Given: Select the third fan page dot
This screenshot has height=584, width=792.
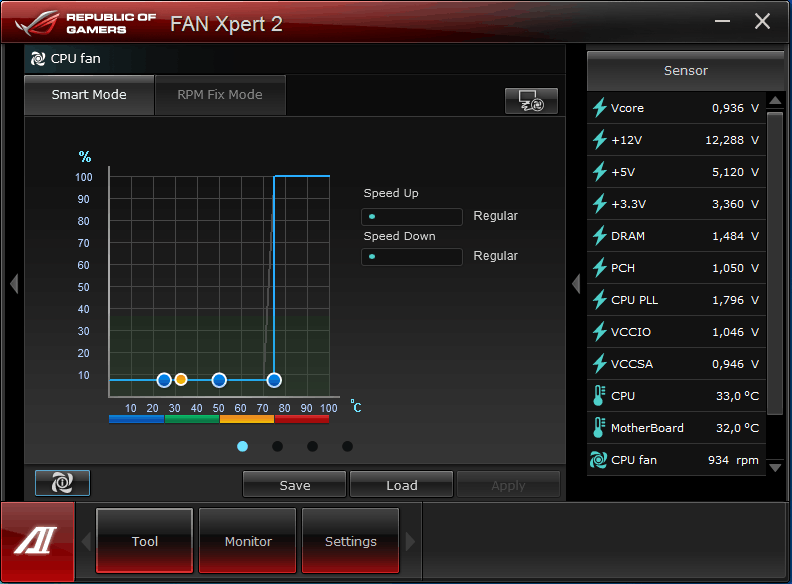Looking at the screenshot, I should (x=313, y=446).
